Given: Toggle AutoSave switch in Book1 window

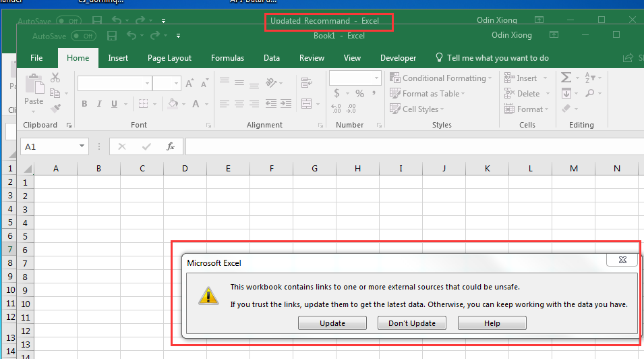Looking at the screenshot, I should coord(84,36).
